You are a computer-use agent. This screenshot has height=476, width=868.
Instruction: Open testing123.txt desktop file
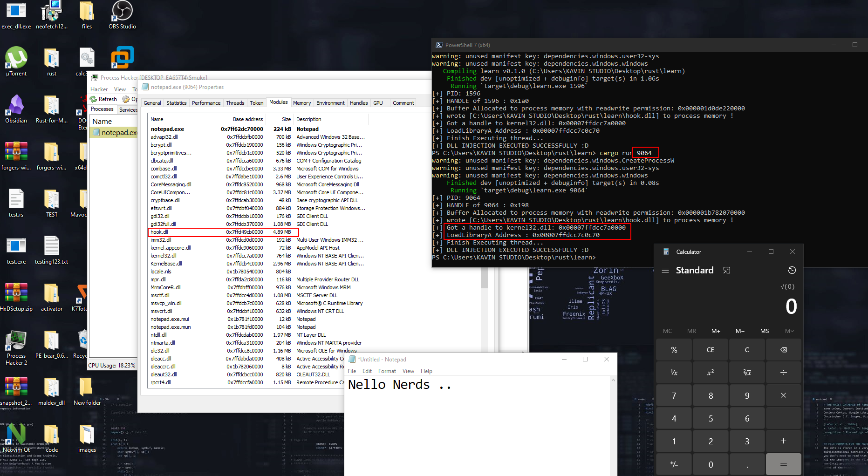52,250
